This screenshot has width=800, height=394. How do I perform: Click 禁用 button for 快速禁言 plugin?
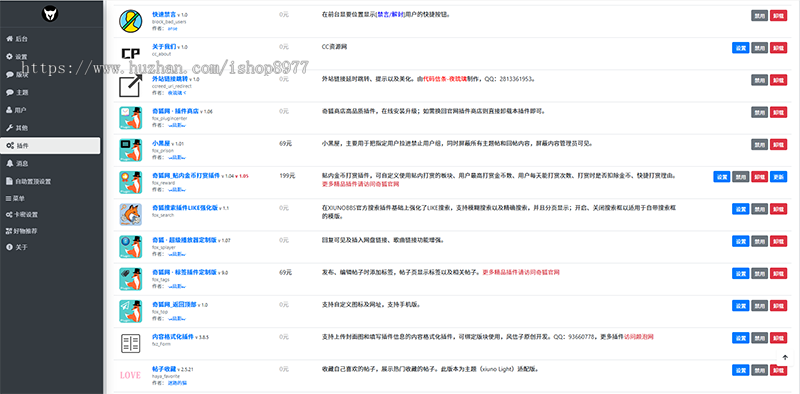coord(759,16)
